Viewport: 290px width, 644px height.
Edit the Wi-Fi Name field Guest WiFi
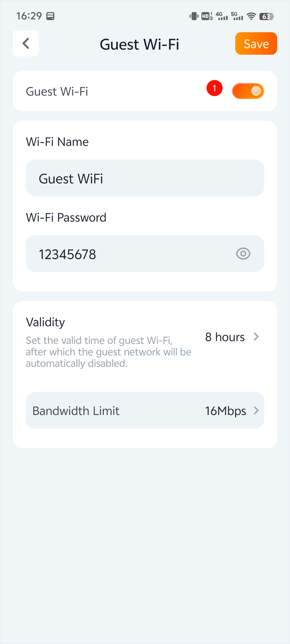tap(145, 178)
